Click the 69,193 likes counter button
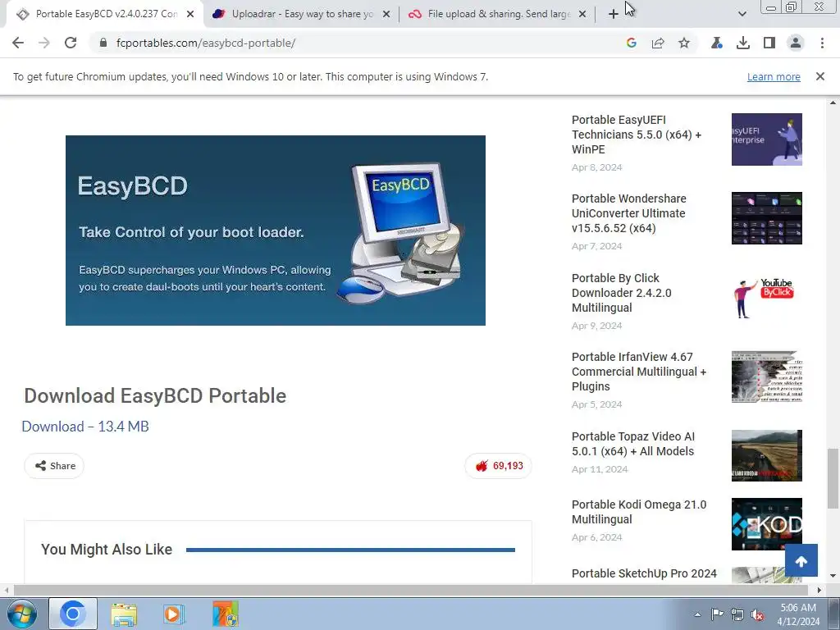 498,466
